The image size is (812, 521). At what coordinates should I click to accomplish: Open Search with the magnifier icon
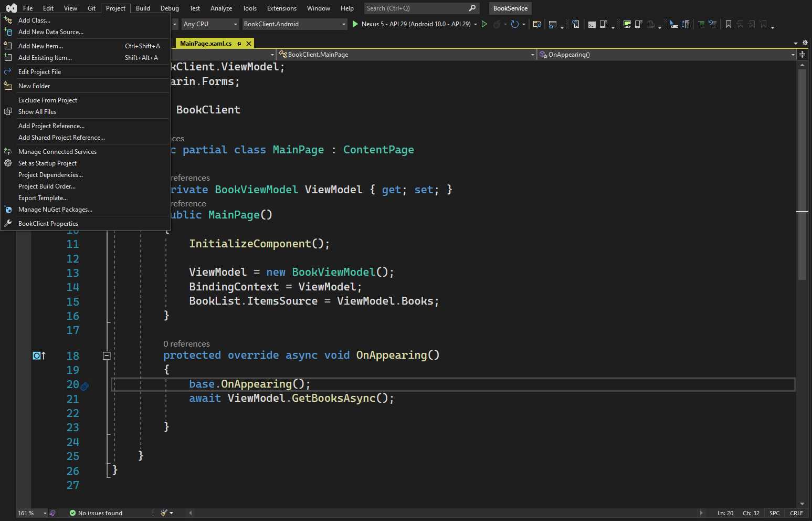point(471,8)
